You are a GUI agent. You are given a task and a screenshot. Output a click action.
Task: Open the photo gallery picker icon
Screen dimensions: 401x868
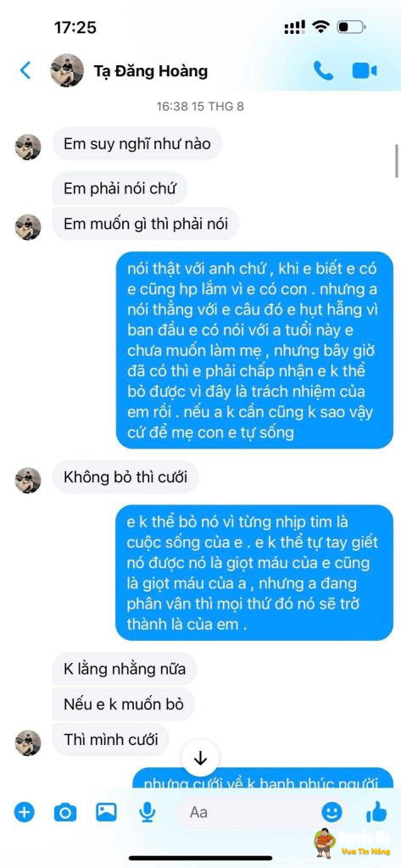(x=106, y=812)
